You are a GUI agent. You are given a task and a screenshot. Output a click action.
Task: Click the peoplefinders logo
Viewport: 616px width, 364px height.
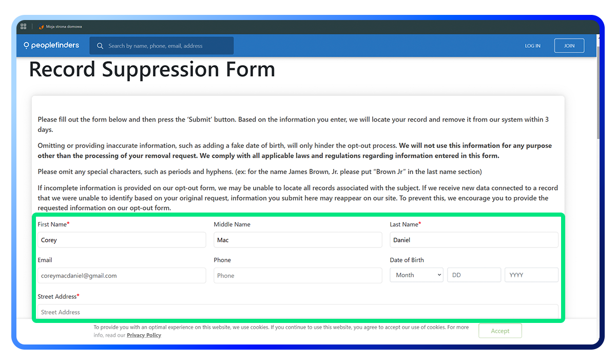(51, 45)
